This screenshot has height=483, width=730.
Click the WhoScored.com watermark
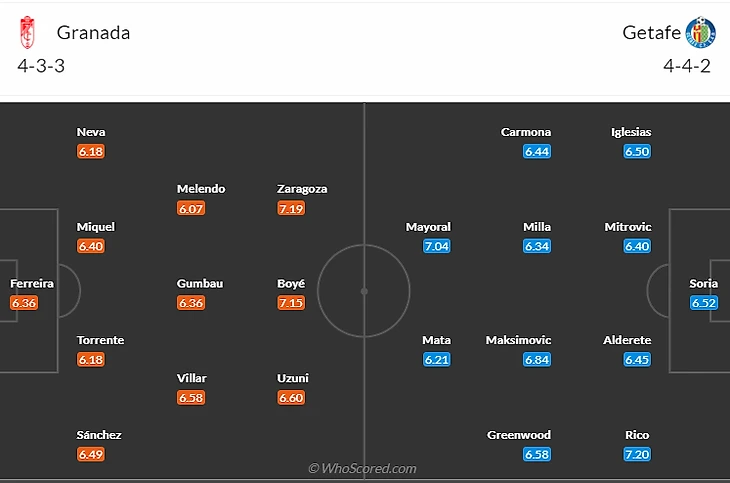(362, 468)
